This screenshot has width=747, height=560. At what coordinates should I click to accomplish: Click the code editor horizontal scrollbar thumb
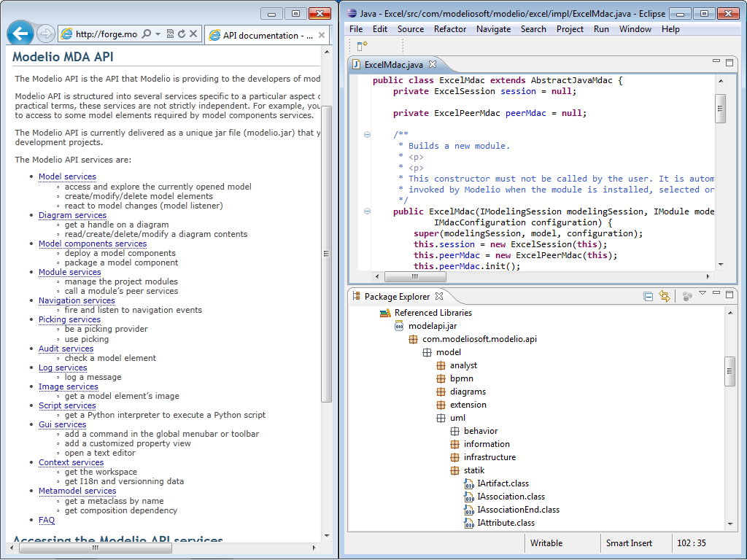coord(415,276)
